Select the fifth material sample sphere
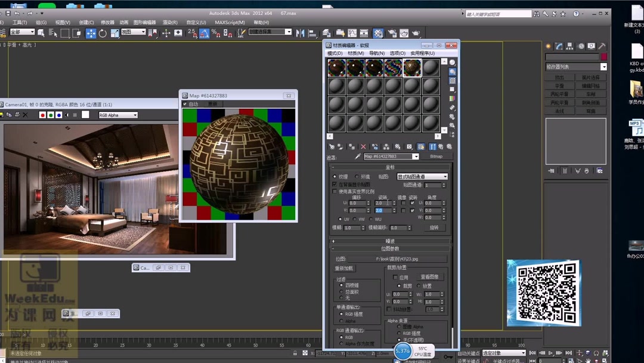The width and height of the screenshot is (644, 363). [412, 67]
